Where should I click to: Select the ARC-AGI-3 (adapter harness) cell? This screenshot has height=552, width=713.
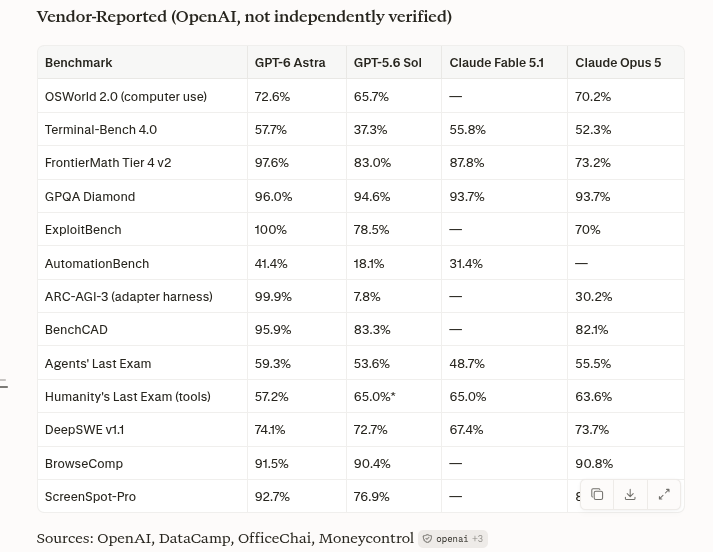tap(129, 296)
